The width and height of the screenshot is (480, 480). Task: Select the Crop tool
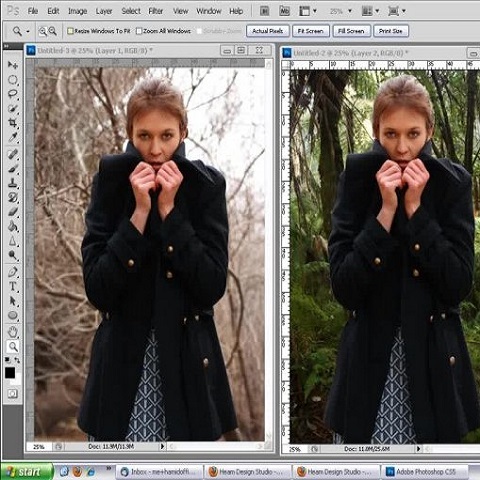[x=13, y=123]
